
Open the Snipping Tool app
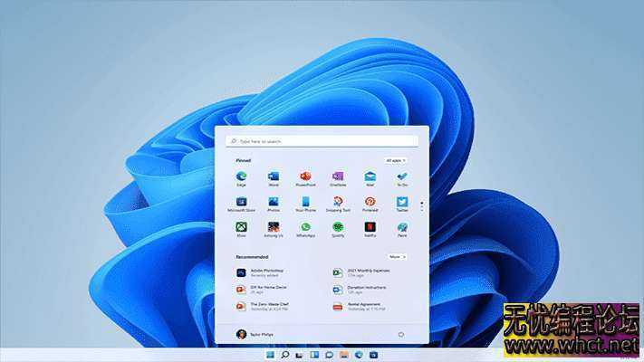pos(338,202)
